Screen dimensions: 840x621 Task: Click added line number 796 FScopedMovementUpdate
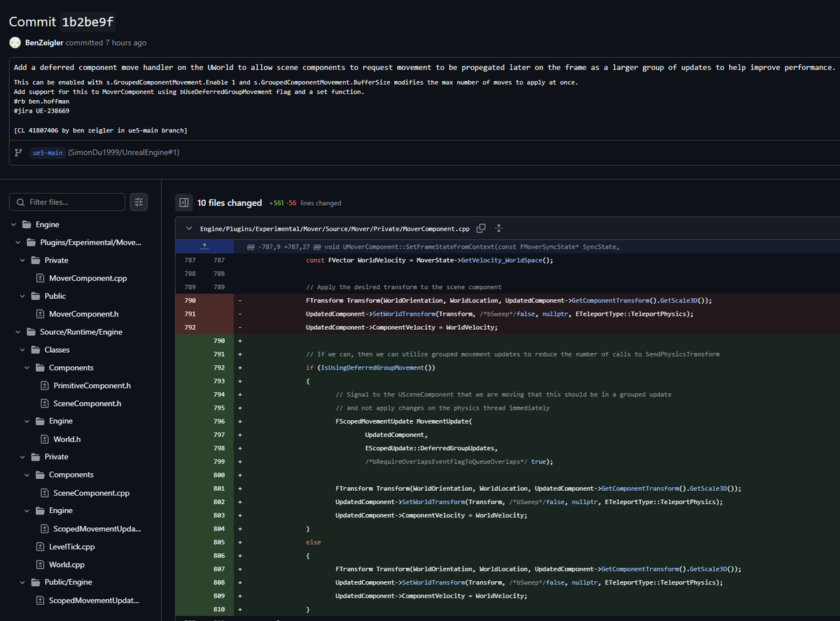click(x=219, y=421)
